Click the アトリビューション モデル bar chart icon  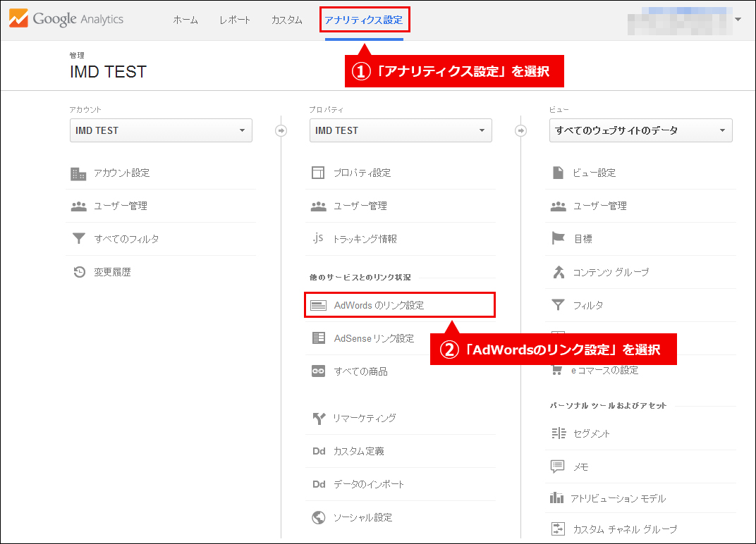[556, 497]
